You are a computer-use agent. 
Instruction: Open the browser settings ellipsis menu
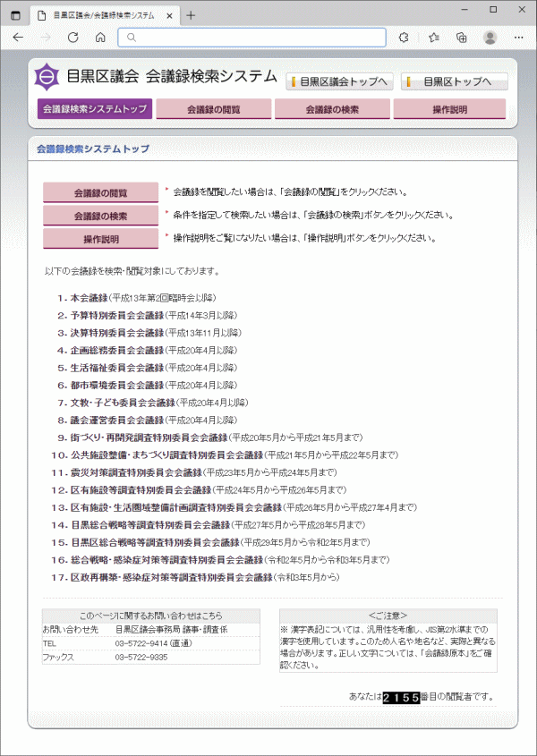(519, 38)
